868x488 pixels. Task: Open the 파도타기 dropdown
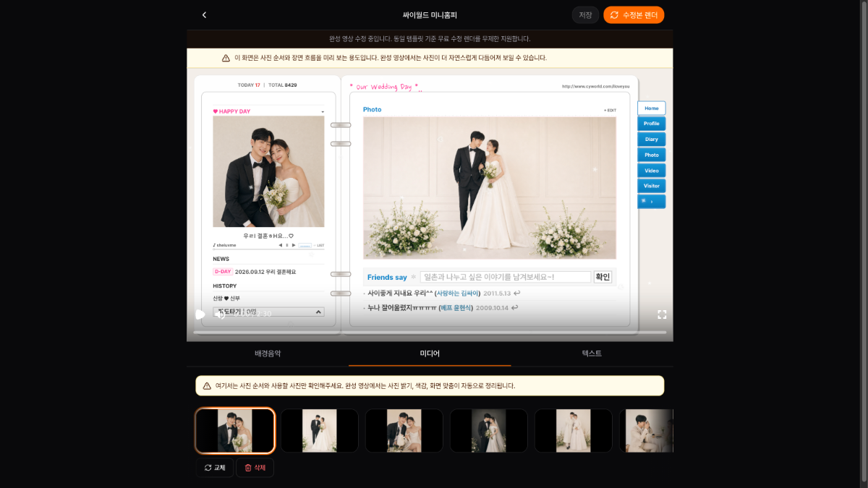[x=268, y=312]
